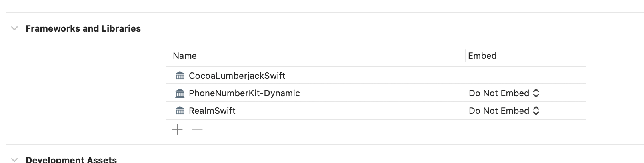Select the CocoaLumberjackSwift library icon
The height and width of the screenshot is (163, 644).
(180, 76)
